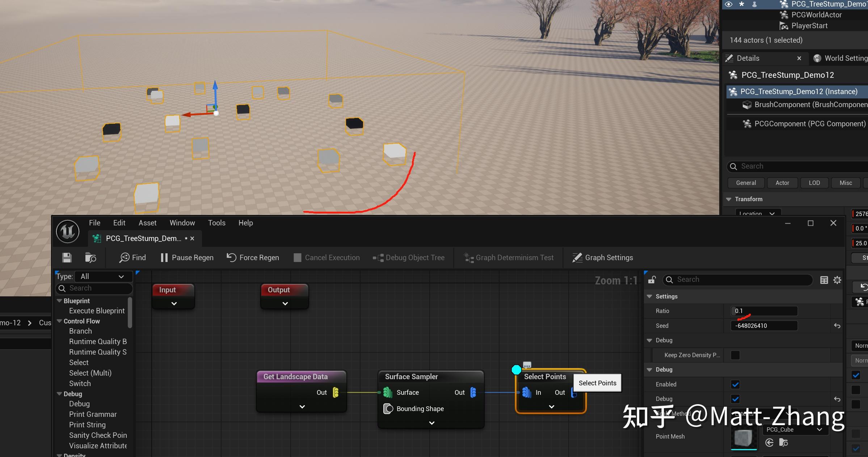The image size is (868, 457).
Task: Switch to the World Settings tab
Action: [840, 58]
